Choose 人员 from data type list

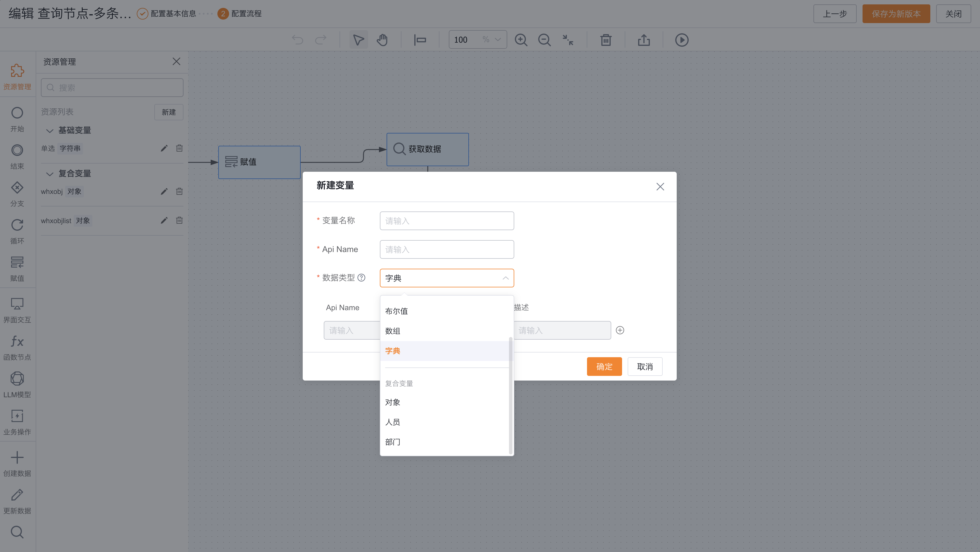click(x=444, y=422)
